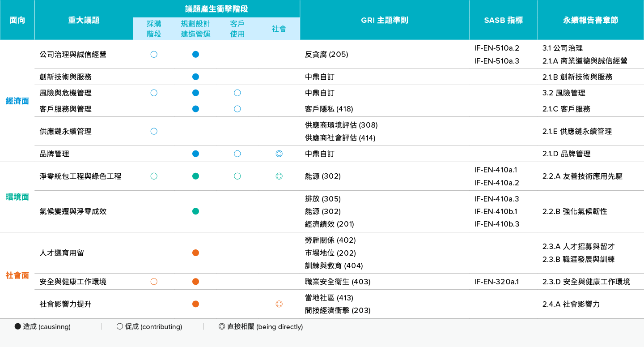Viewport: 644px width, 347px height.
Task: Select SASB code IF-EN-320a.1
Action: tap(496, 282)
